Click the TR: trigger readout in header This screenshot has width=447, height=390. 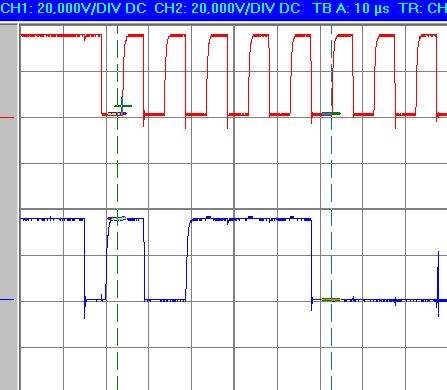pyautogui.click(x=423, y=8)
